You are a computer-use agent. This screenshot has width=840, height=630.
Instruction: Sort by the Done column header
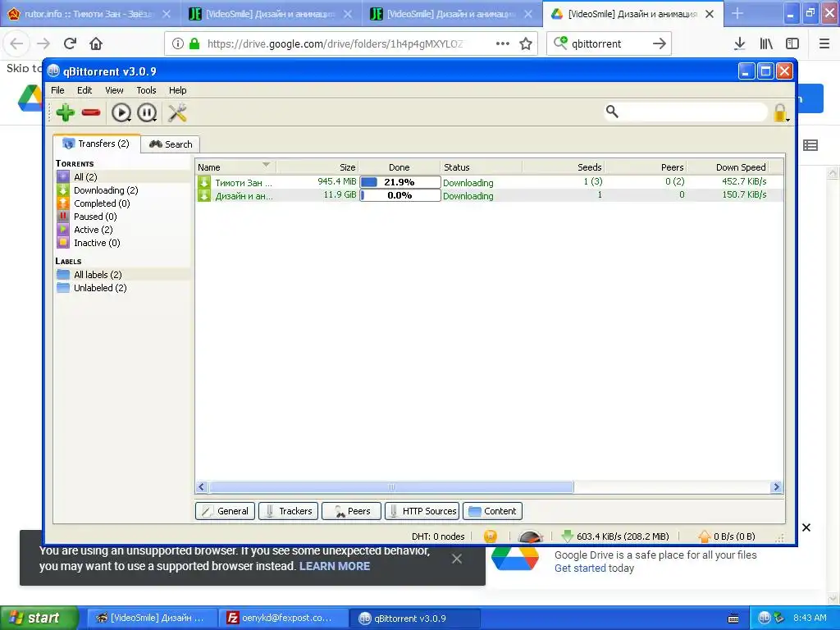tap(399, 167)
